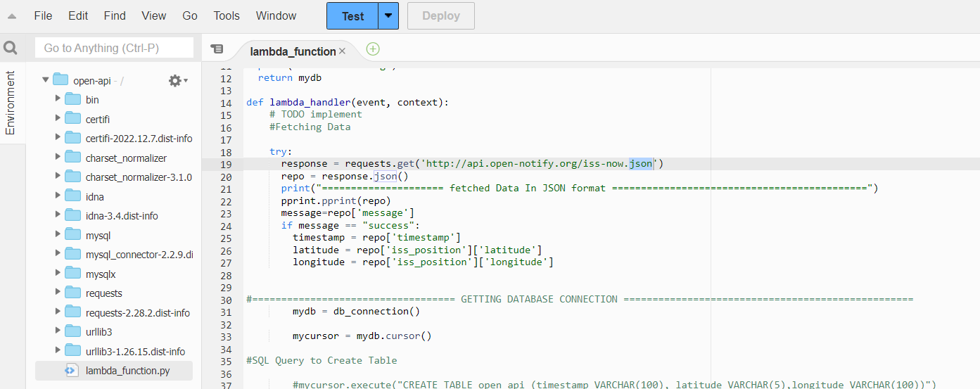Expand the mysqlx folder
The width and height of the screenshot is (980, 389).
pos(58,274)
